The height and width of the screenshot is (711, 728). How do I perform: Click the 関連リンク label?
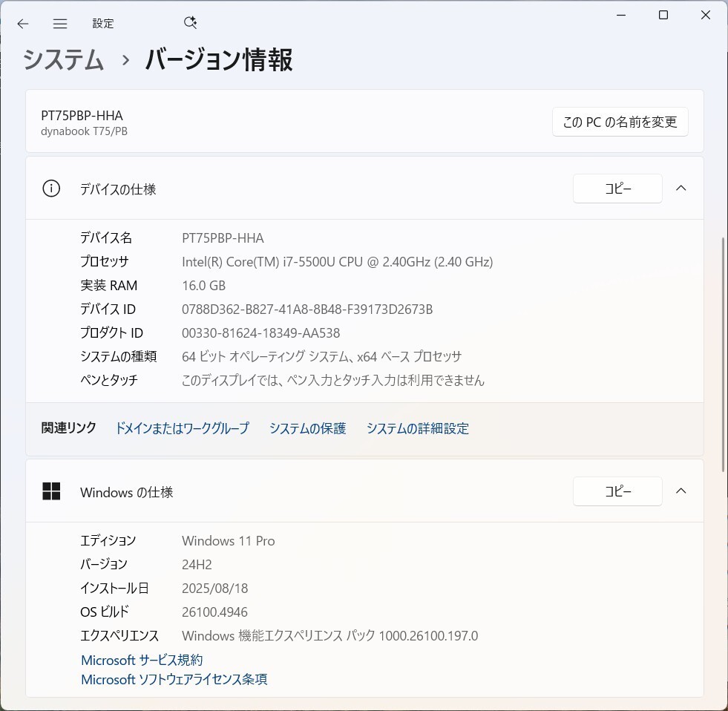[69, 427]
